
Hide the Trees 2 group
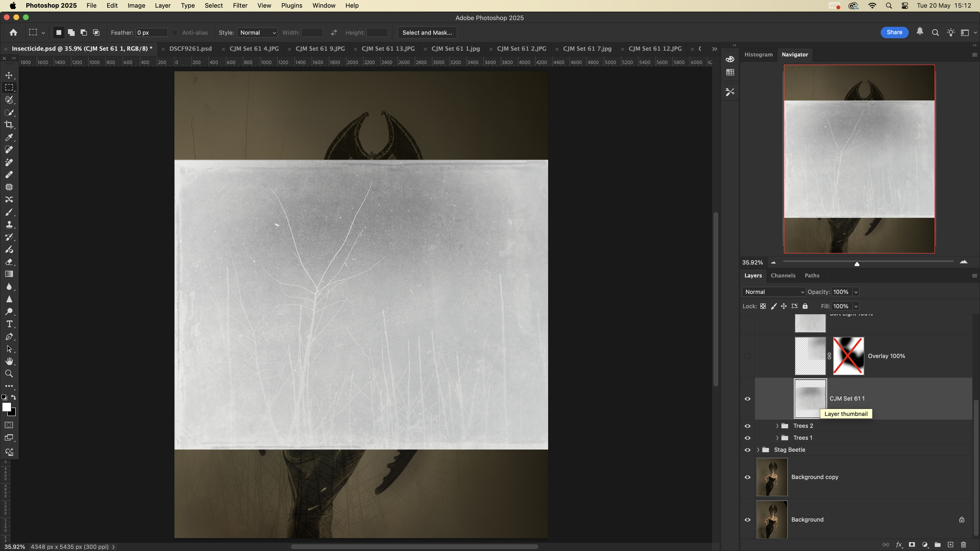(747, 426)
